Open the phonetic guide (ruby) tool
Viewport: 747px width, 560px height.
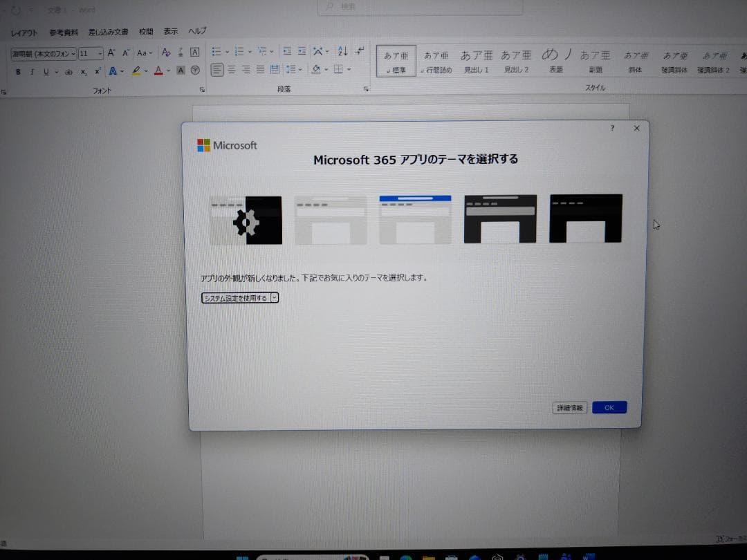click(181, 53)
